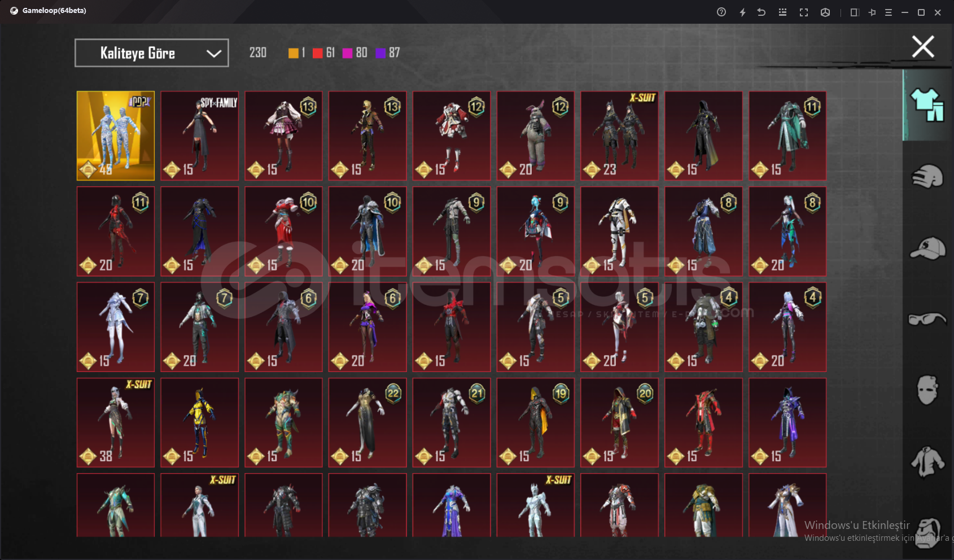Select the level 22 outfit card
954x560 pixels.
pos(367,423)
